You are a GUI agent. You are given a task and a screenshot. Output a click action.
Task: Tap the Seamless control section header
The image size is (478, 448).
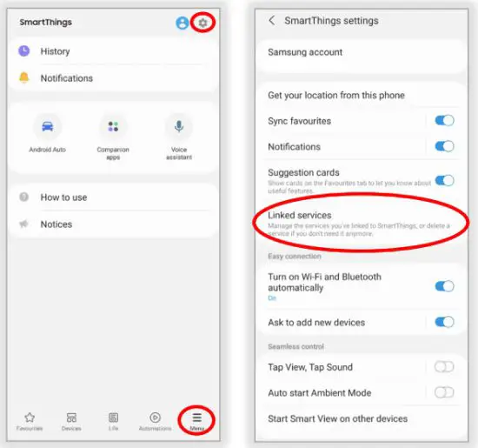[x=295, y=346]
